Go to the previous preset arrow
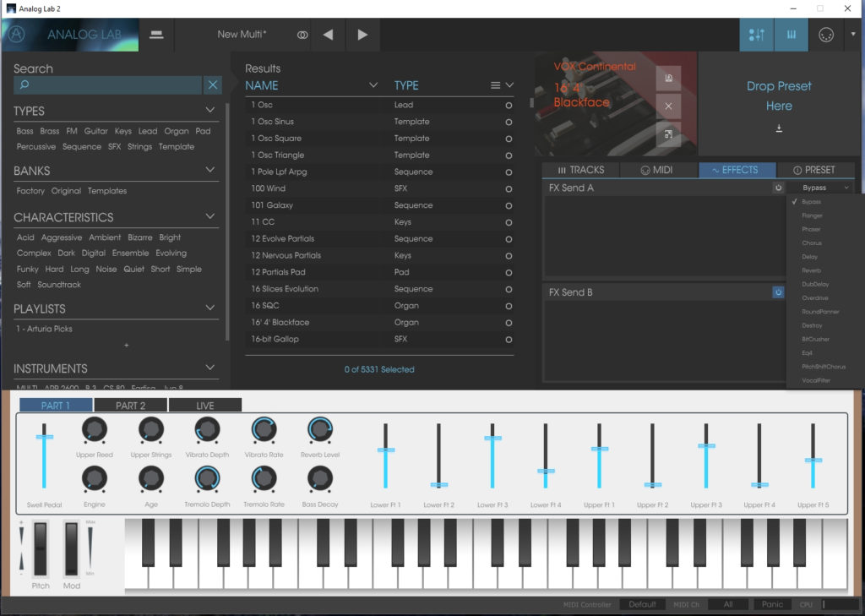Viewport: 865px width, 616px height. coord(329,35)
